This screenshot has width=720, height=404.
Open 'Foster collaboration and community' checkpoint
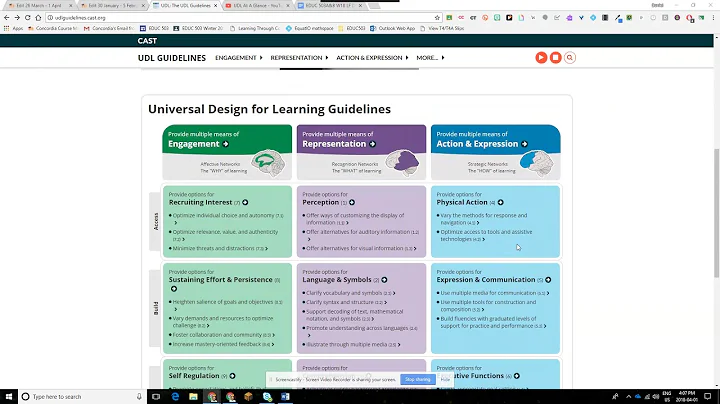click(x=222, y=335)
